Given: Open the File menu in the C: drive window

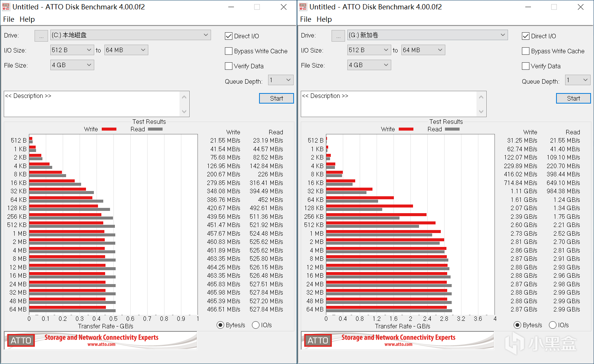Looking at the screenshot, I should tap(9, 19).
